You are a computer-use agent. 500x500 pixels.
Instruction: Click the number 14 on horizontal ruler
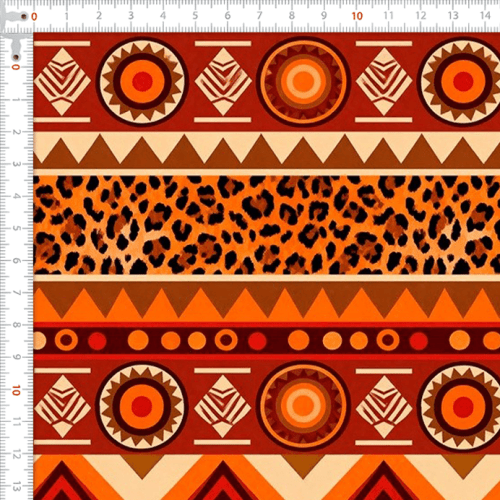[x=485, y=15]
